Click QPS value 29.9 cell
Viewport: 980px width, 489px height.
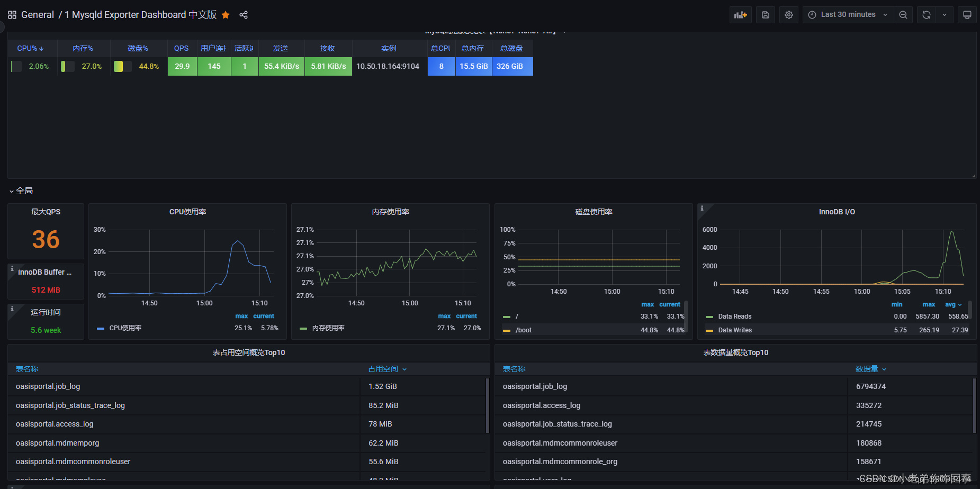pyautogui.click(x=182, y=66)
